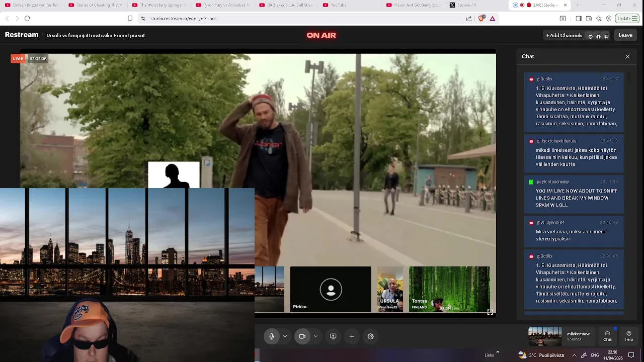This screenshot has width=644, height=362.
Task: Toggle the browser sidebar panel
Action: coord(579,19)
